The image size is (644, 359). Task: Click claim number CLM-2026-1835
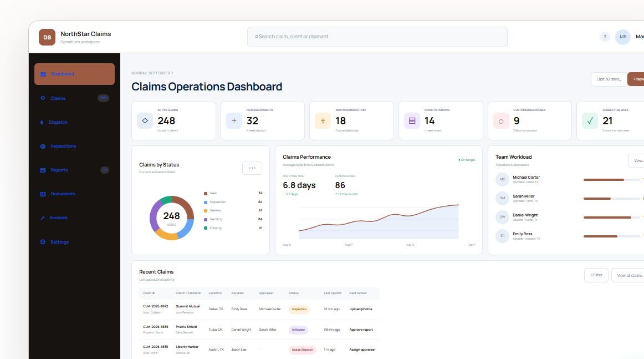point(156,347)
